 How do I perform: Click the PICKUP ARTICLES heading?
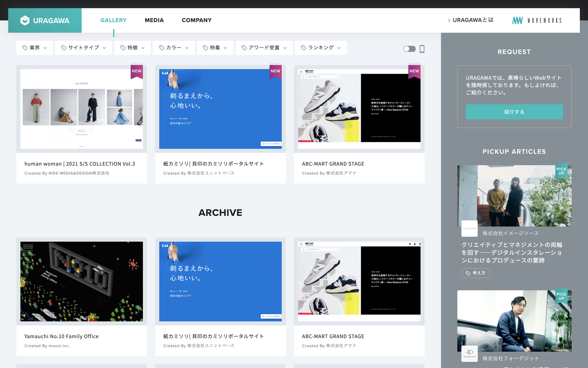(514, 151)
